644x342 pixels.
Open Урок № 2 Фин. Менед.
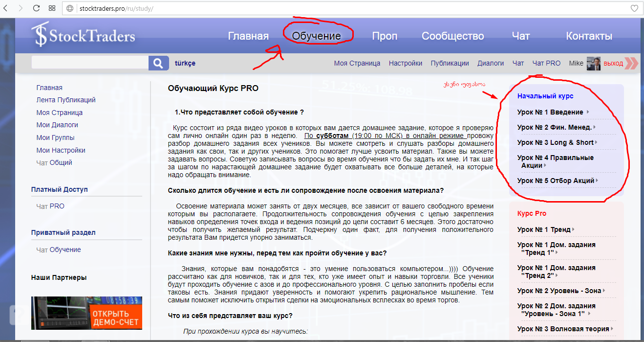point(555,127)
